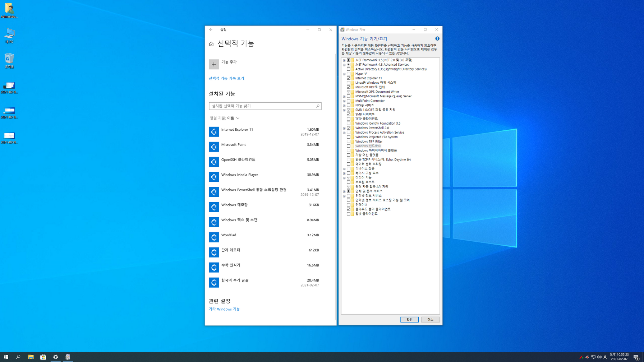Open help icon in Windows 기능 dialog
This screenshot has height=362, width=644.
click(x=437, y=38)
